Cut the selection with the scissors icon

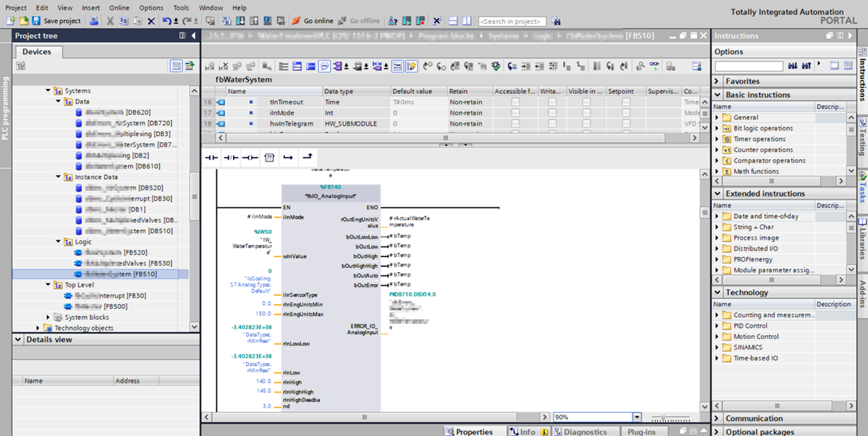coord(110,21)
